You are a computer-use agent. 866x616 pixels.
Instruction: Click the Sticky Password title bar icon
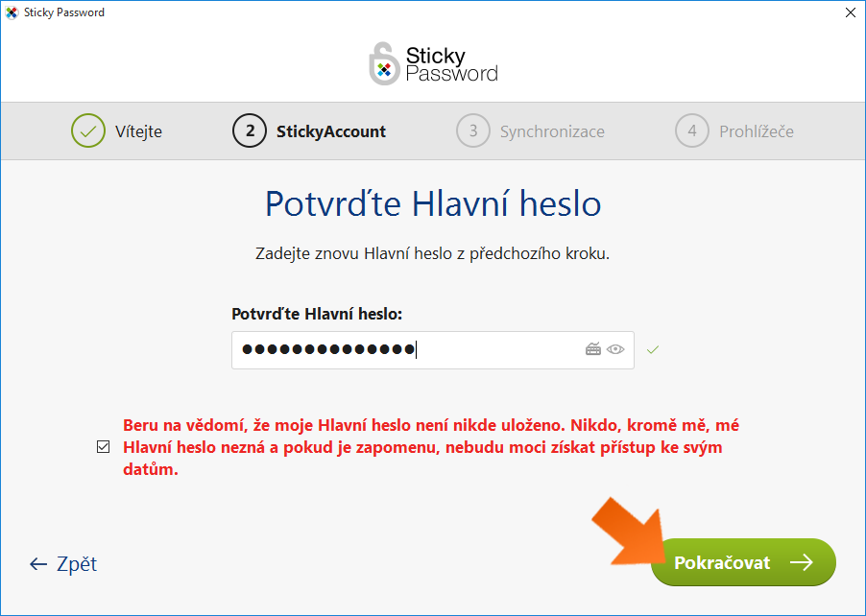point(12,12)
